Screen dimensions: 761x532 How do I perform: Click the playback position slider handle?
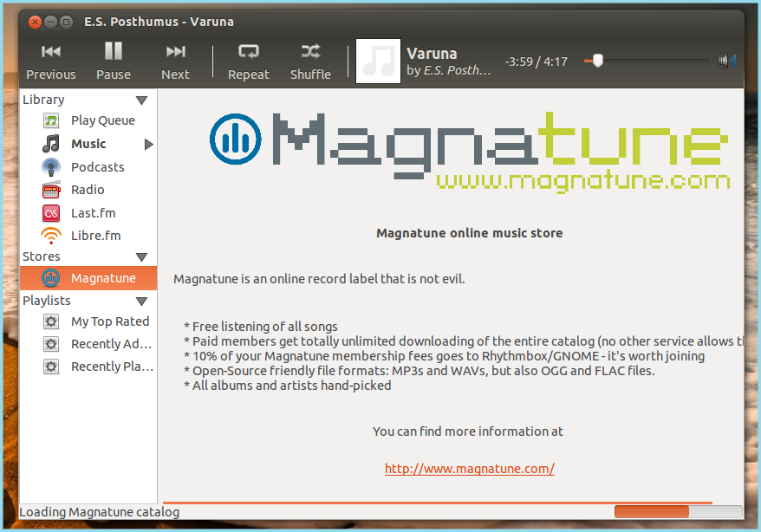tap(598, 61)
